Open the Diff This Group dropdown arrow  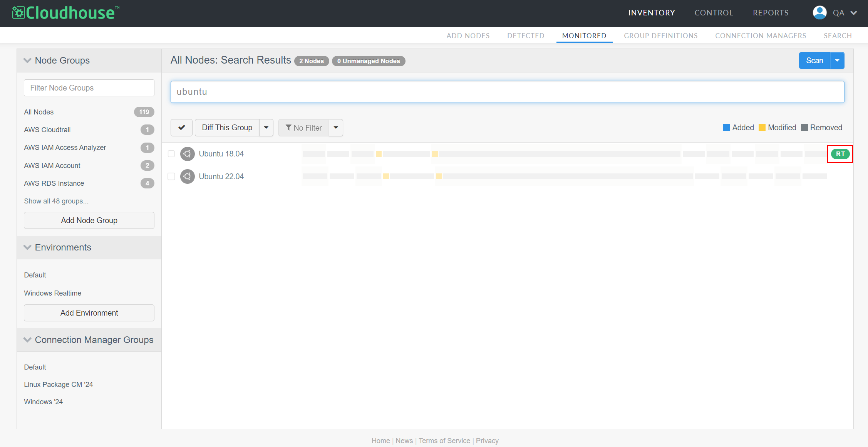(x=266, y=128)
